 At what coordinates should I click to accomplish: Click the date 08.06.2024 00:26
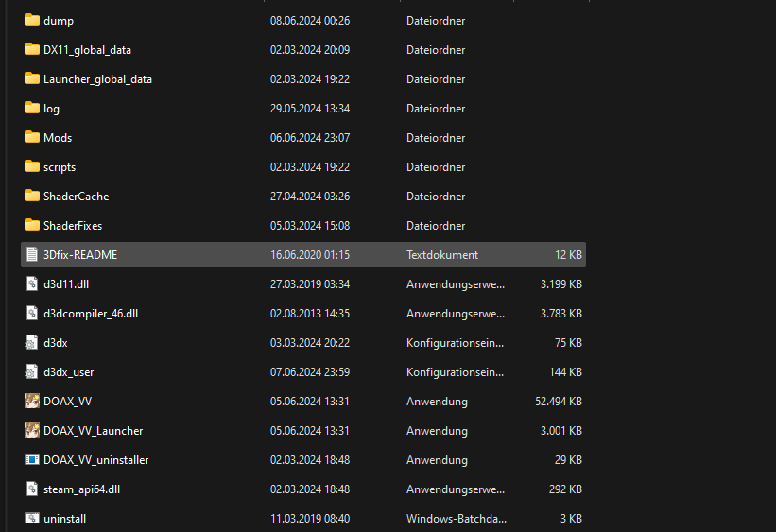click(310, 20)
